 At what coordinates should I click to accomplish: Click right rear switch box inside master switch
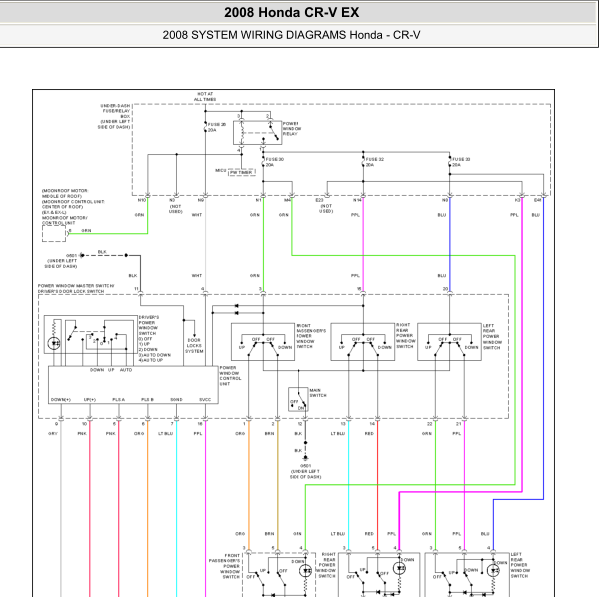(x=362, y=342)
